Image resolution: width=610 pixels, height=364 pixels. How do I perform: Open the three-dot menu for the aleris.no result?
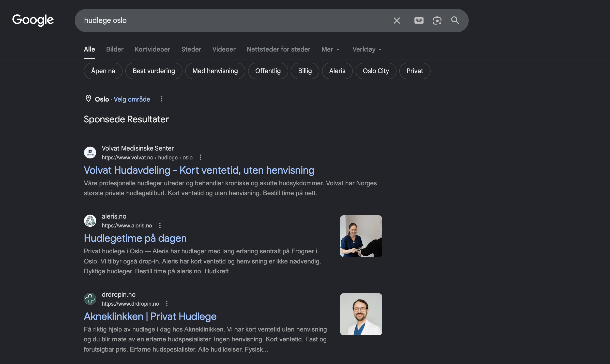pyautogui.click(x=160, y=225)
